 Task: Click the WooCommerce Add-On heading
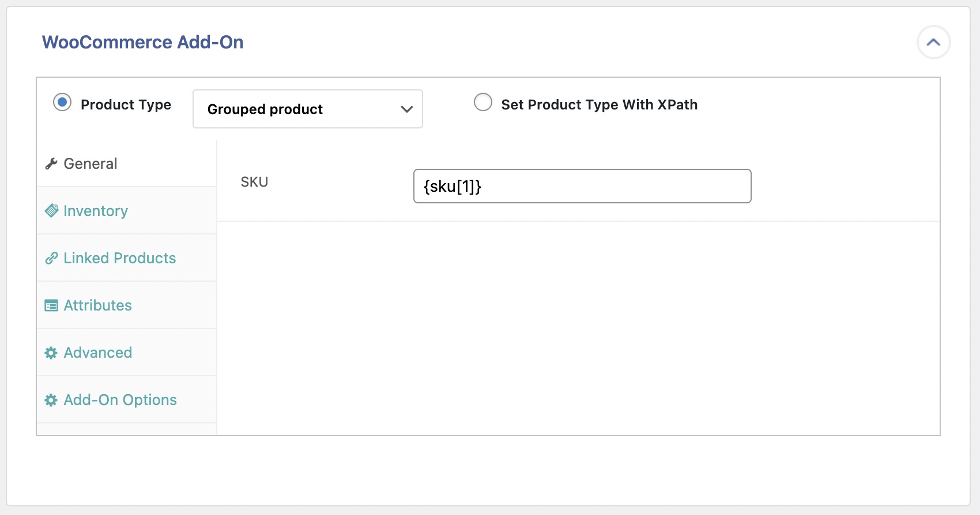point(142,42)
